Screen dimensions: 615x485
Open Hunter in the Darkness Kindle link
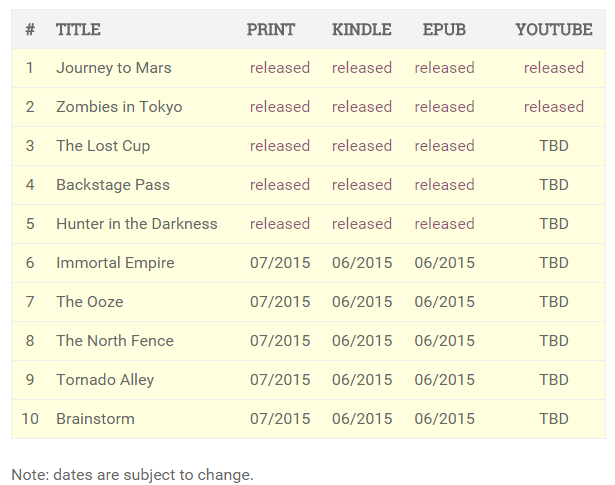tap(362, 224)
